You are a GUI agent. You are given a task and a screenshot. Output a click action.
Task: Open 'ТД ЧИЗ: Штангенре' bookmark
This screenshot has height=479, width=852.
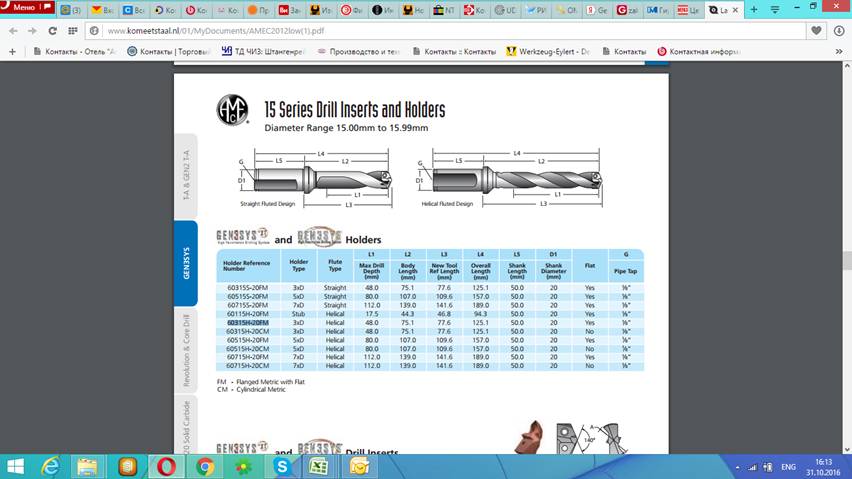pyautogui.click(x=264, y=52)
